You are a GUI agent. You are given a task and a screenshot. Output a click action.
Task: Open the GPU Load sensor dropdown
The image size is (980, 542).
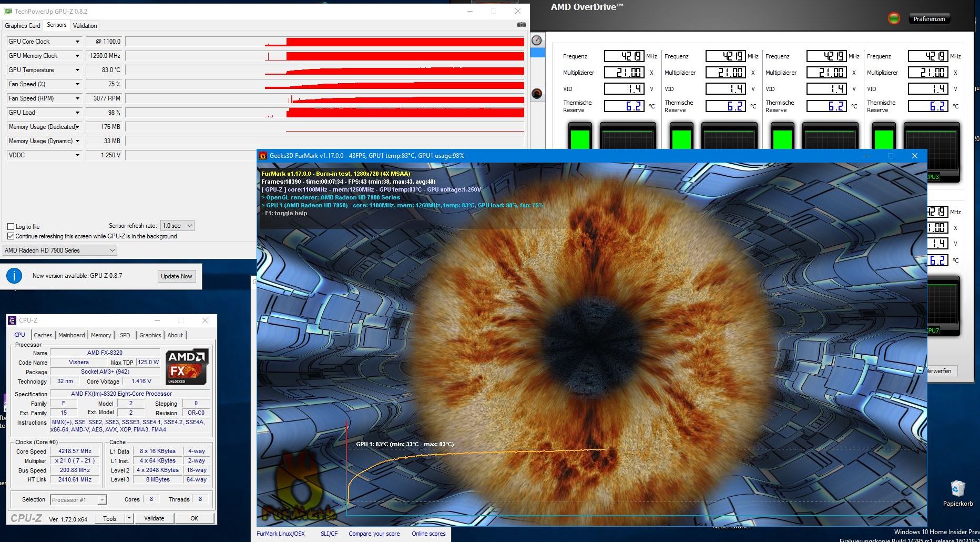77,113
